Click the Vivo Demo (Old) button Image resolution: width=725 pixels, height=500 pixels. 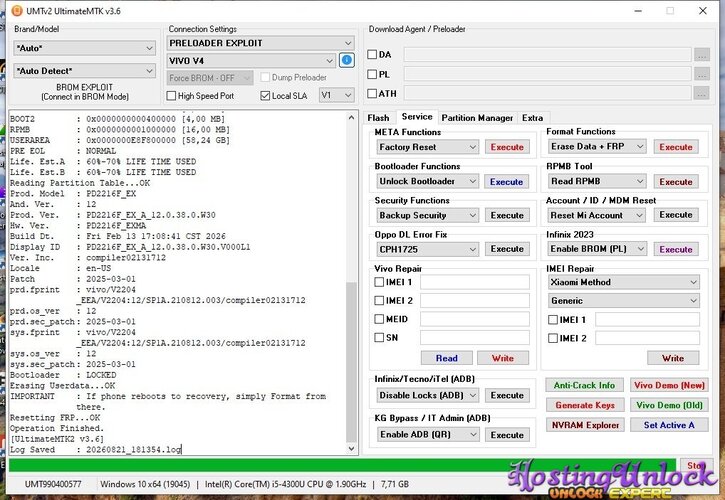pyautogui.click(x=669, y=405)
